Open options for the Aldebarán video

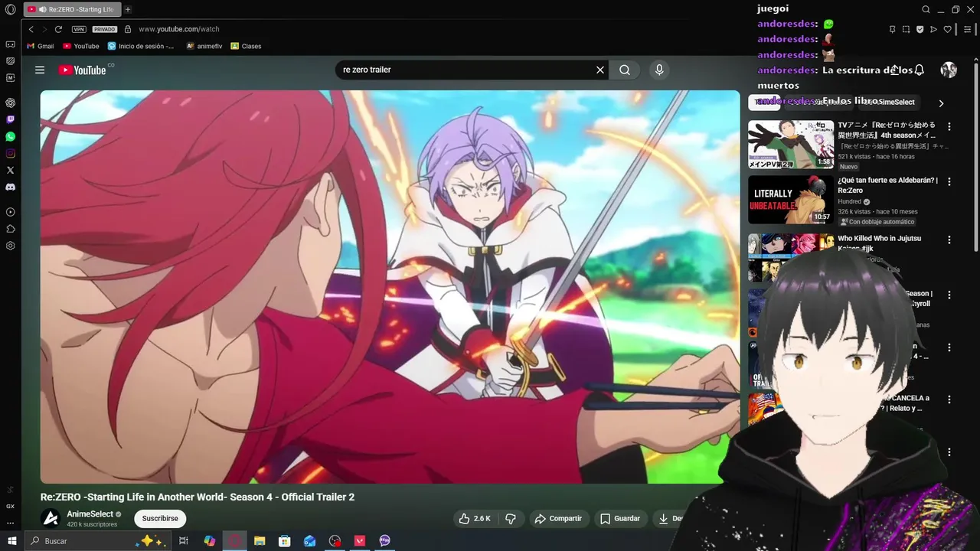[949, 182]
